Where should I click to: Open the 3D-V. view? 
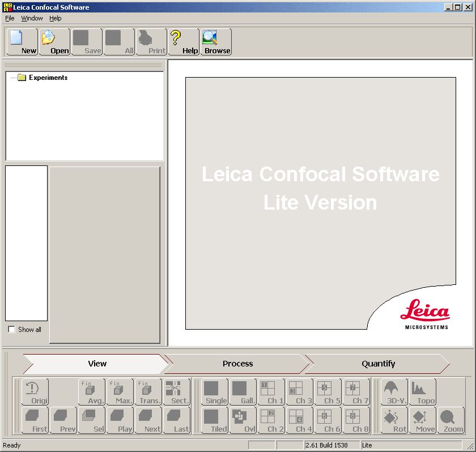click(394, 392)
